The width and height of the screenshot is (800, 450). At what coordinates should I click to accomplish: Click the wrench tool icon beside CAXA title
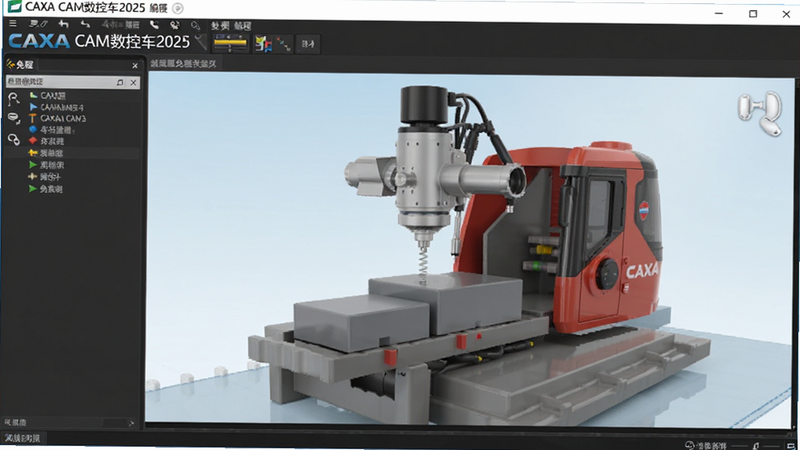point(202,42)
